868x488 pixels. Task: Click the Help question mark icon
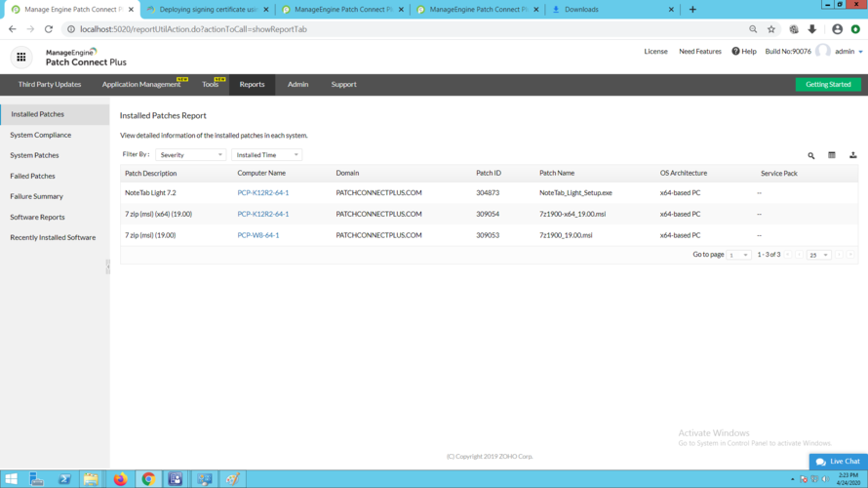tap(735, 52)
